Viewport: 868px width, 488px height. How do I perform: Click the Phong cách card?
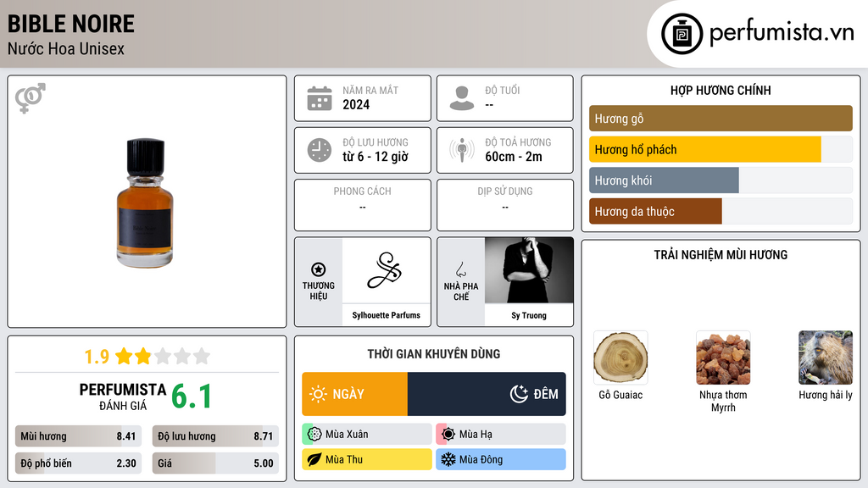point(363,205)
